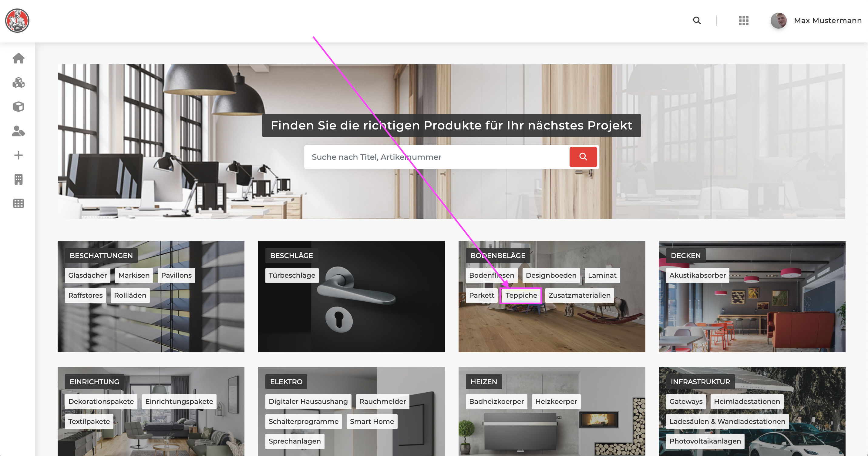Select the Rauchmelder tag

pyautogui.click(x=382, y=401)
